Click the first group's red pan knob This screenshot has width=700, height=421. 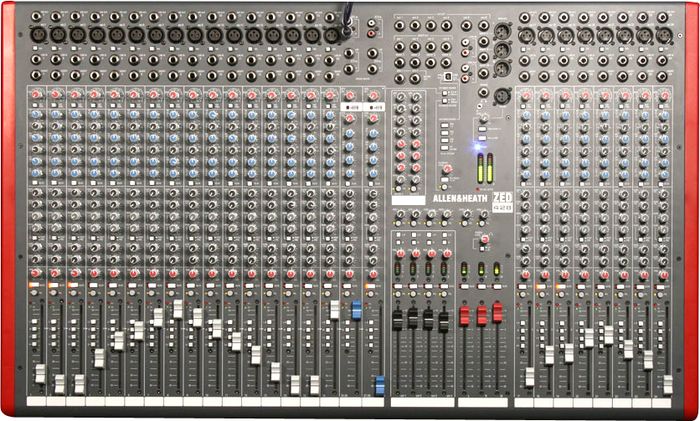400,254
